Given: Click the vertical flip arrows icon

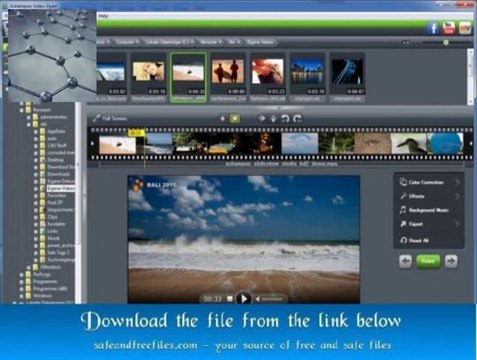Looking at the screenshot, I should click(273, 118).
